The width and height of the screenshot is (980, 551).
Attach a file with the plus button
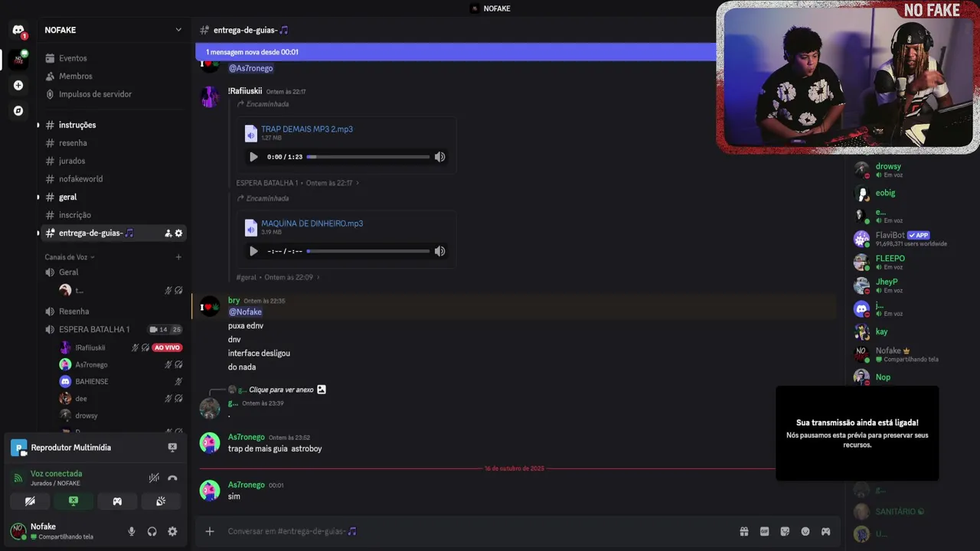pyautogui.click(x=210, y=531)
